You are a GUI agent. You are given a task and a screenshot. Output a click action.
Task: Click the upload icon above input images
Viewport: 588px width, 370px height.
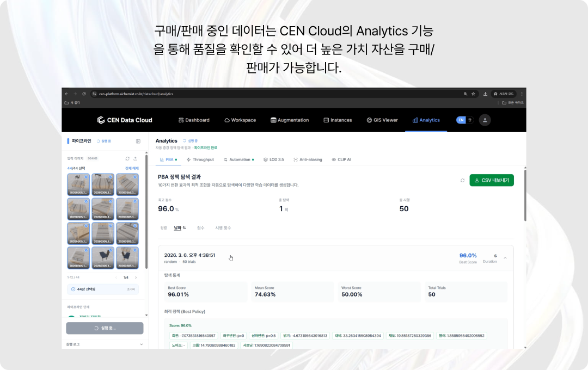135,158
